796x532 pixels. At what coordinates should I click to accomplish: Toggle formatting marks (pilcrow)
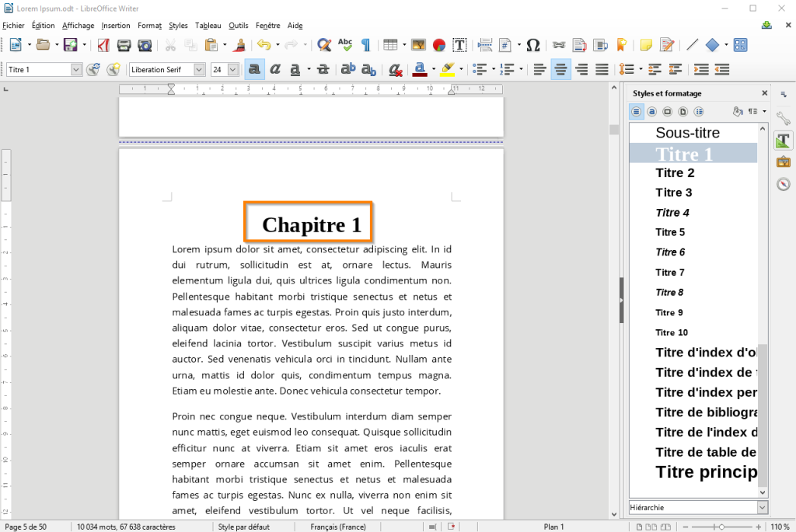365,45
